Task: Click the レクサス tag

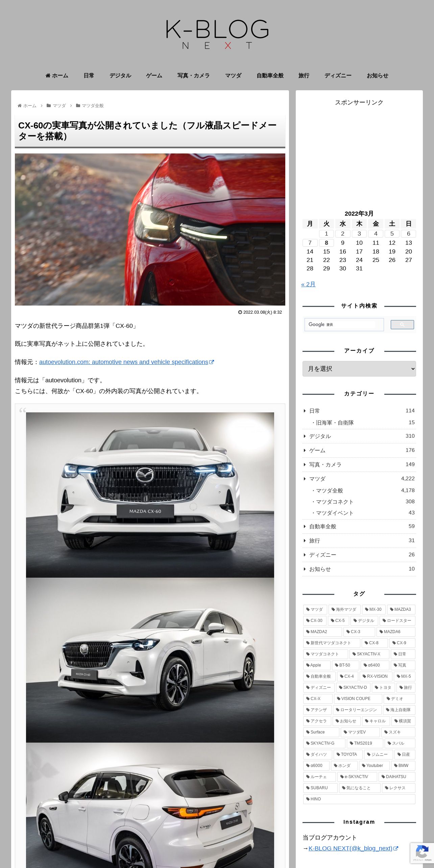Action: point(399,788)
